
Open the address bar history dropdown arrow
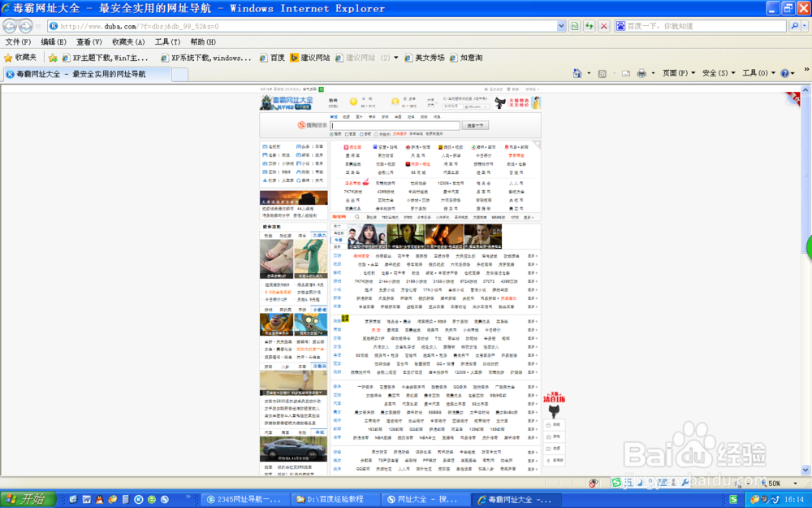561,26
